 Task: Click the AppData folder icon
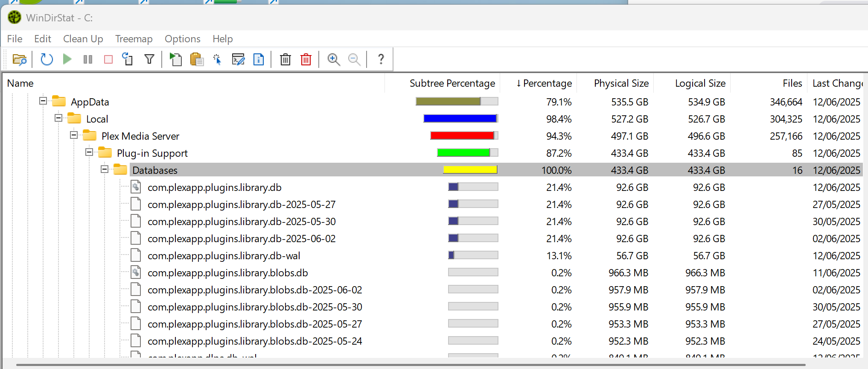59,102
